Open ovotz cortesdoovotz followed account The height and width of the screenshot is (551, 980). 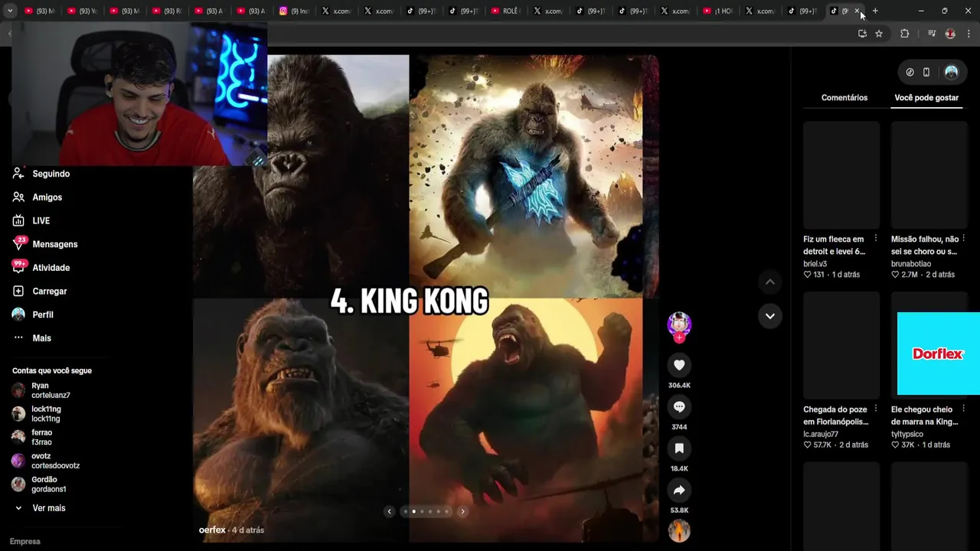(46, 461)
